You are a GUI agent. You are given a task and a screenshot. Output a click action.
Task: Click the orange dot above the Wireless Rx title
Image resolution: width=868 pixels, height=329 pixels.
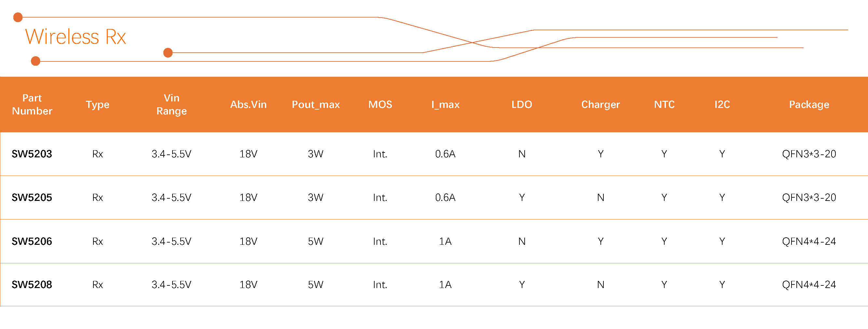18,17
